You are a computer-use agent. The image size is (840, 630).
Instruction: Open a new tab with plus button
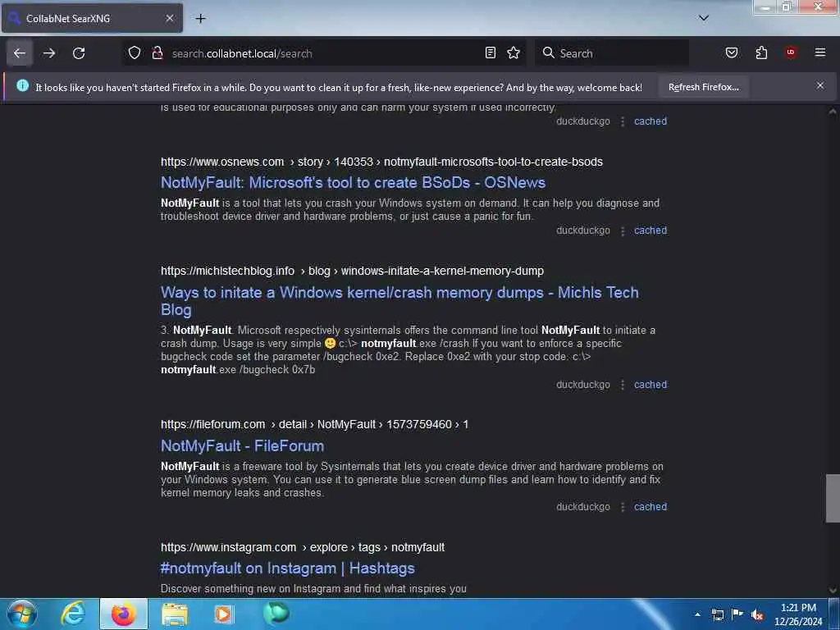point(200,19)
